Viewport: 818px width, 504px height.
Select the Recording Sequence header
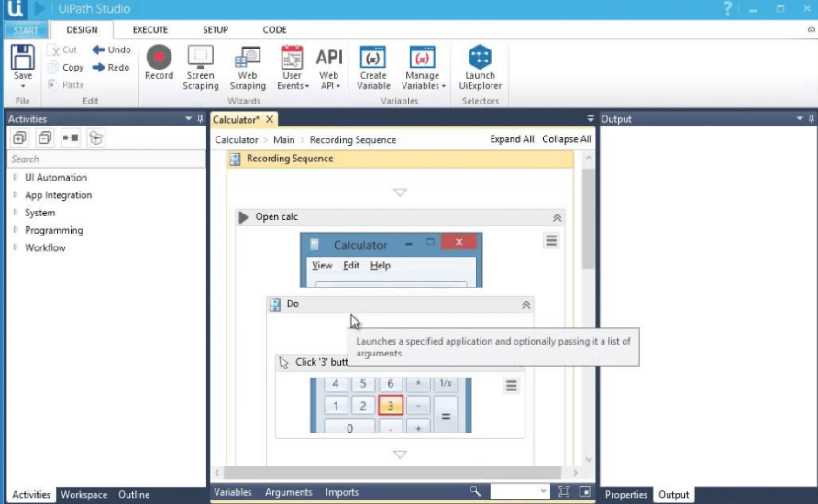point(400,159)
